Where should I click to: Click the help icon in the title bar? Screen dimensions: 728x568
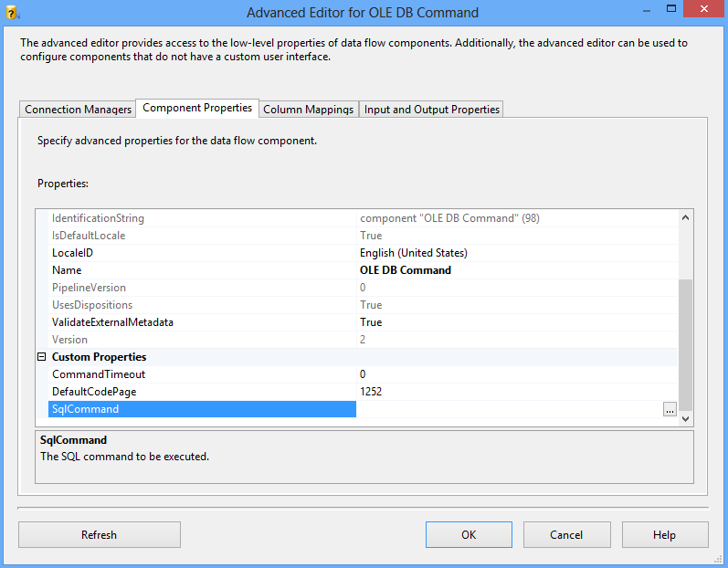click(x=12, y=13)
